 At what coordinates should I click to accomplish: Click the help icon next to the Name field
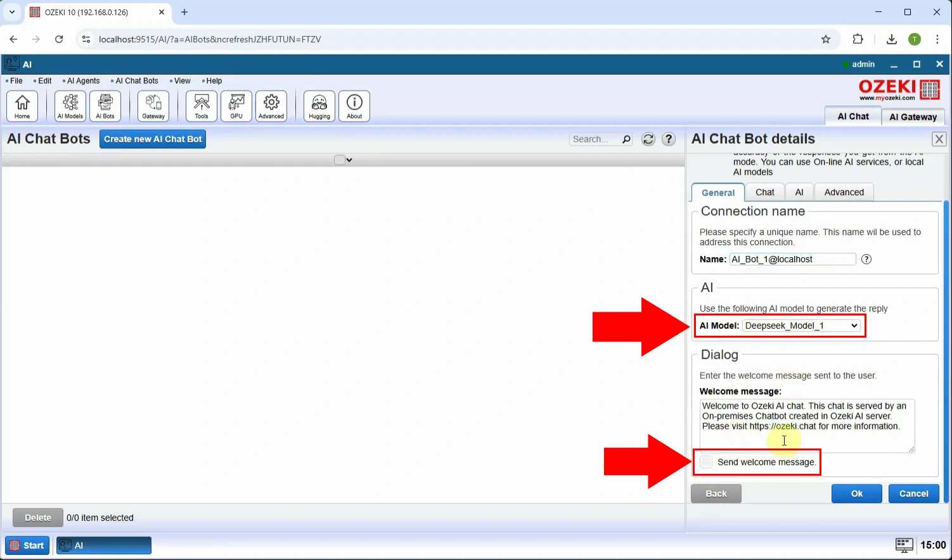coord(866,259)
